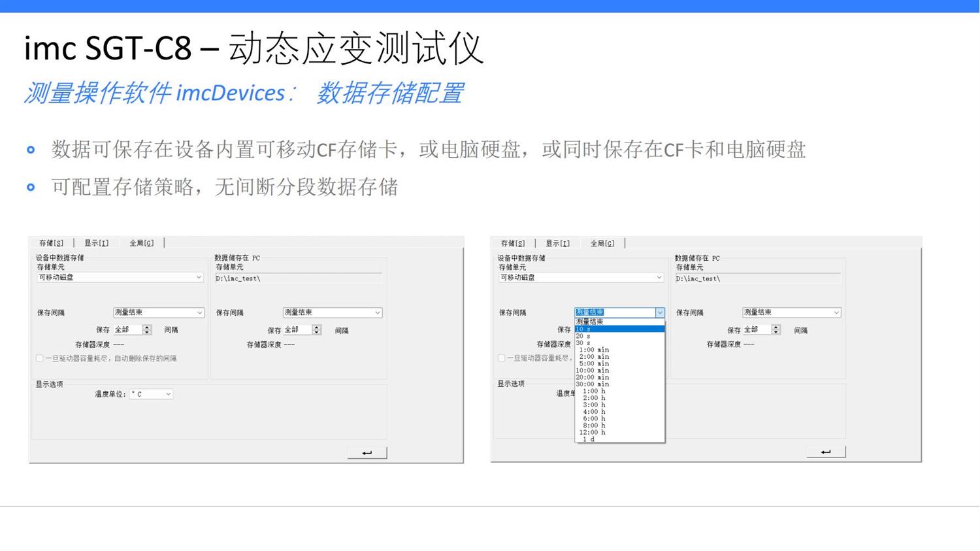This screenshot has width=980, height=551.
Task: Click D:\imc_test\ path field in left dialog
Action: tap(299, 278)
